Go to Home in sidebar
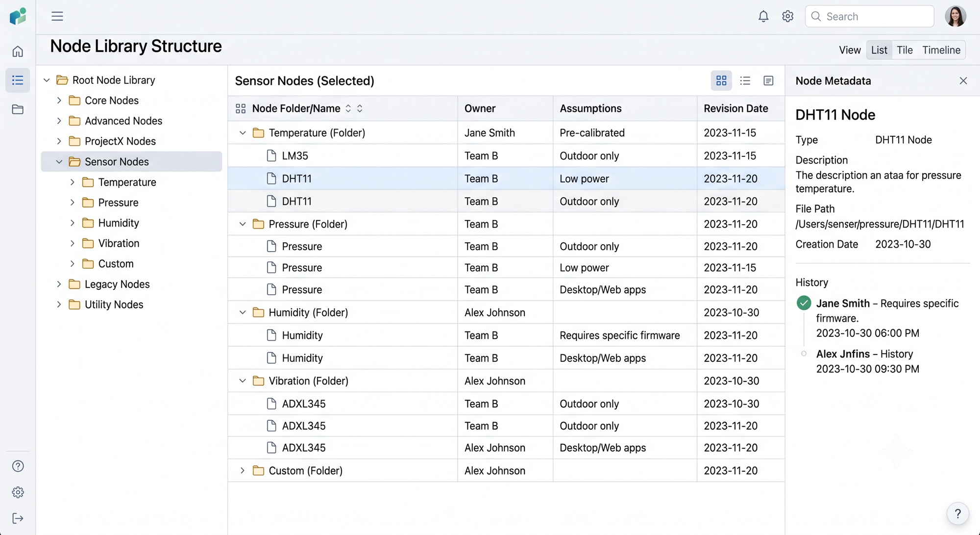The image size is (980, 535). point(18,51)
